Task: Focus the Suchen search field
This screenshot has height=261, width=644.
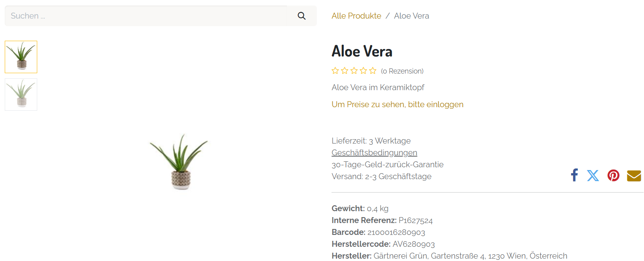Action: tap(147, 16)
